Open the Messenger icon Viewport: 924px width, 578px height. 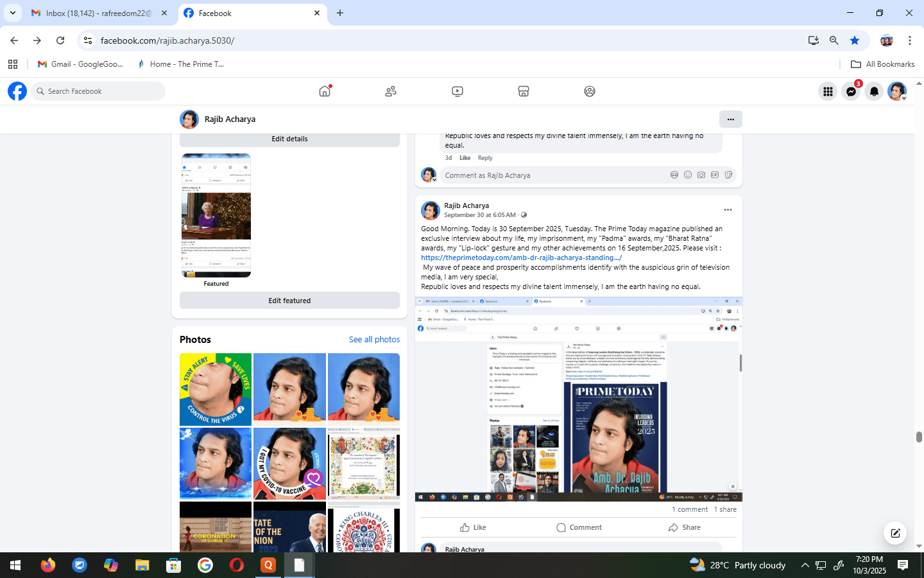[x=851, y=92]
